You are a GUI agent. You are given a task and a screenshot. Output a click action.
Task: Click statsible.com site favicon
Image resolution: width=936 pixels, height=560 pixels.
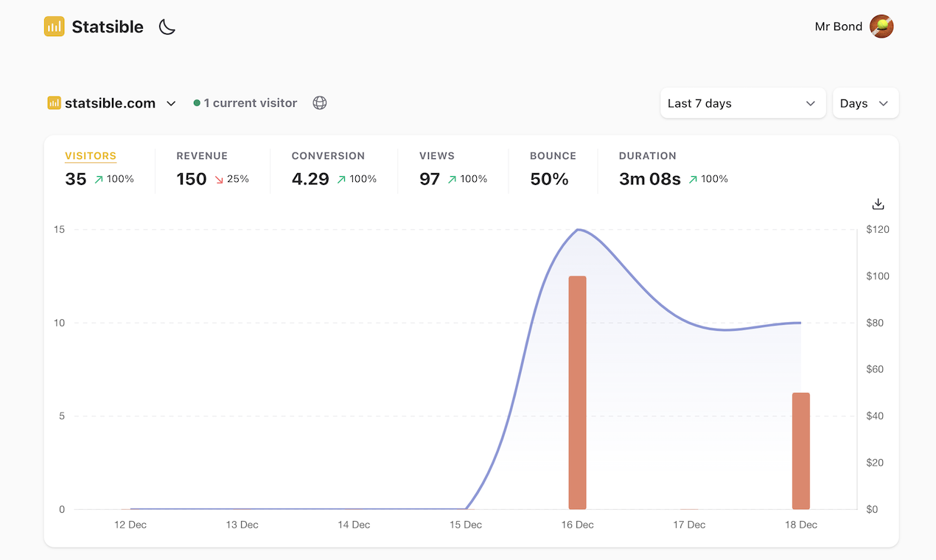[x=54, y=103]
